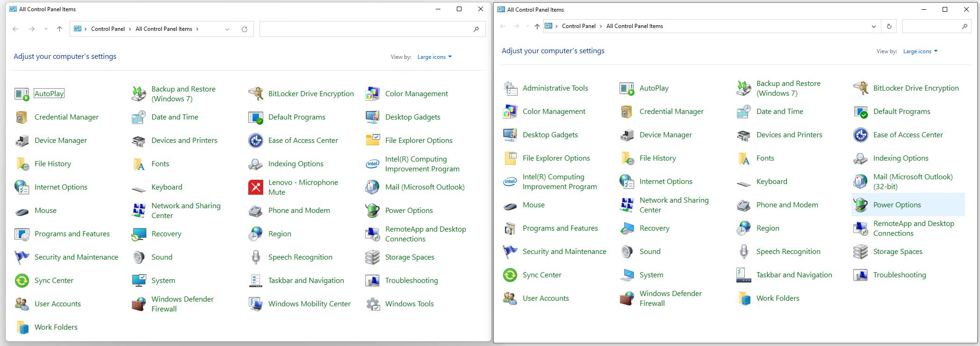Click BitLocker Drive Encryption icon in left window
Viewport: 980px width, 346px height.
click(256, 94)
